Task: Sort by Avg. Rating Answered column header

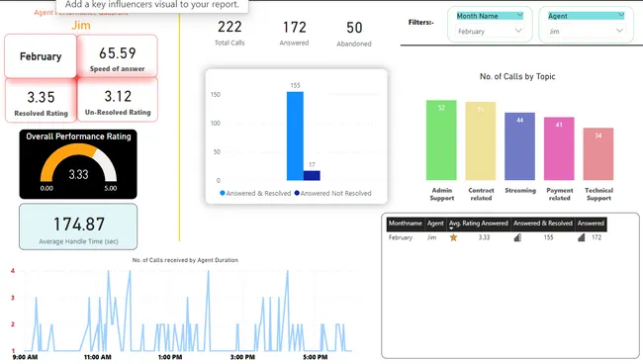Action: pos(478,224)
